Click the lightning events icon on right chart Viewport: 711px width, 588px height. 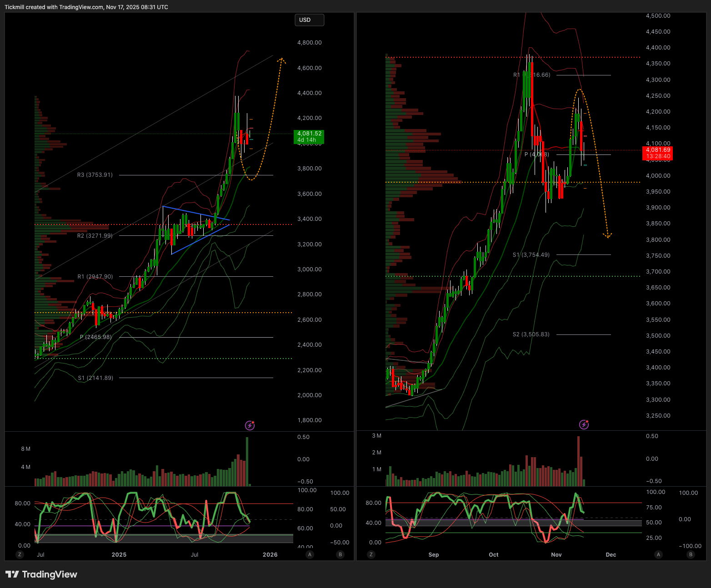point(584,424)
